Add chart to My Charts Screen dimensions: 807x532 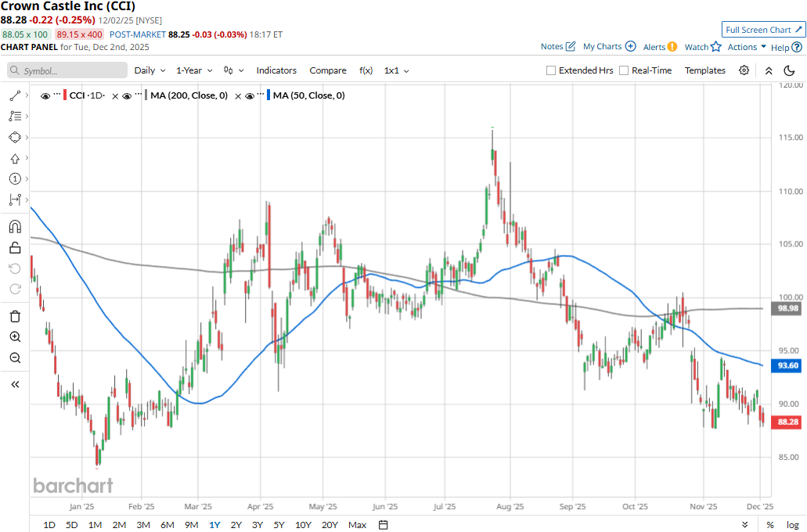pyautogui.click(x=630, y=46)
